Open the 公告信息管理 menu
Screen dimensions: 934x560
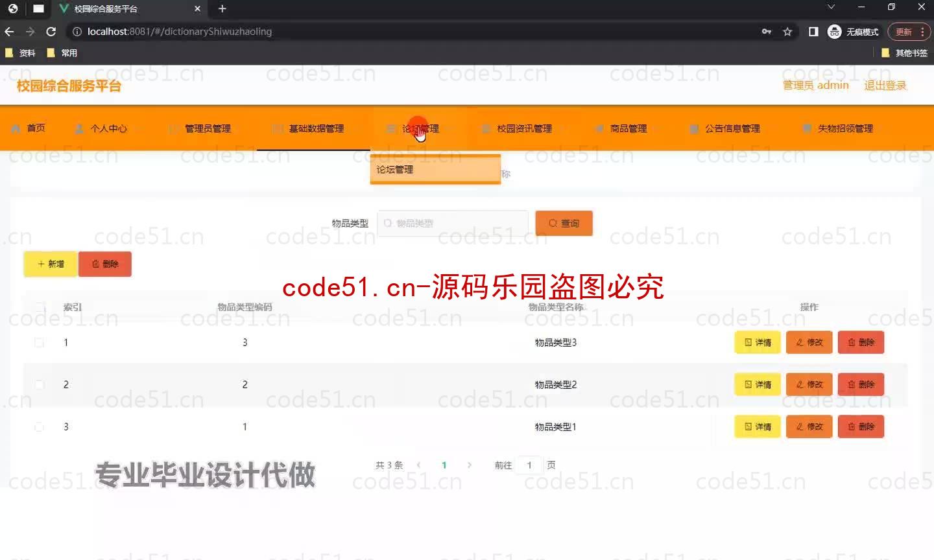coord(725,128)
